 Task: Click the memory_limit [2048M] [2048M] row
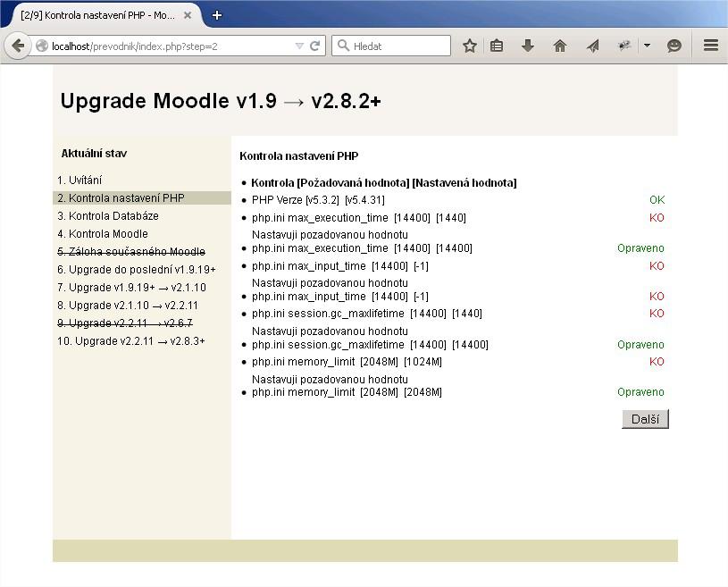347,392
